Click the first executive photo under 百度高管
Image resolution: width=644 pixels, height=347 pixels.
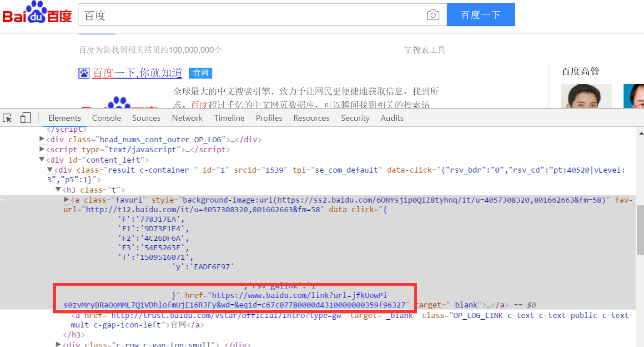(x=586, y=96)
